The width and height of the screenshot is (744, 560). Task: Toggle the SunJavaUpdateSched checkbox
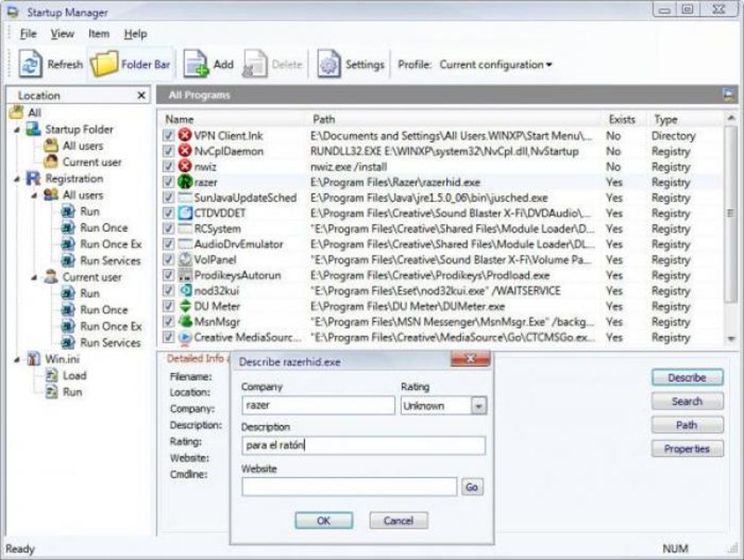pyautogui.click(x=168, y=197)
